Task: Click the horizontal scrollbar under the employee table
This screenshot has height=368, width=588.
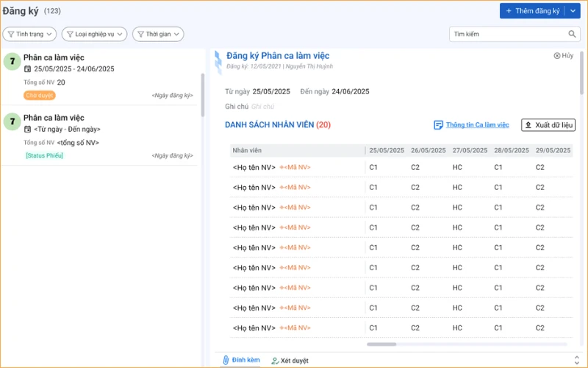Action: point(467,344)
